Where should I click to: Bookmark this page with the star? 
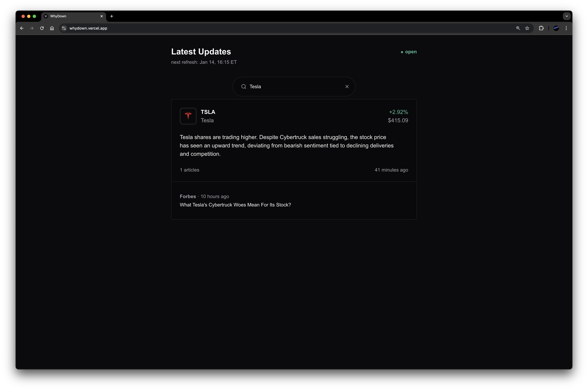[527, 28]
